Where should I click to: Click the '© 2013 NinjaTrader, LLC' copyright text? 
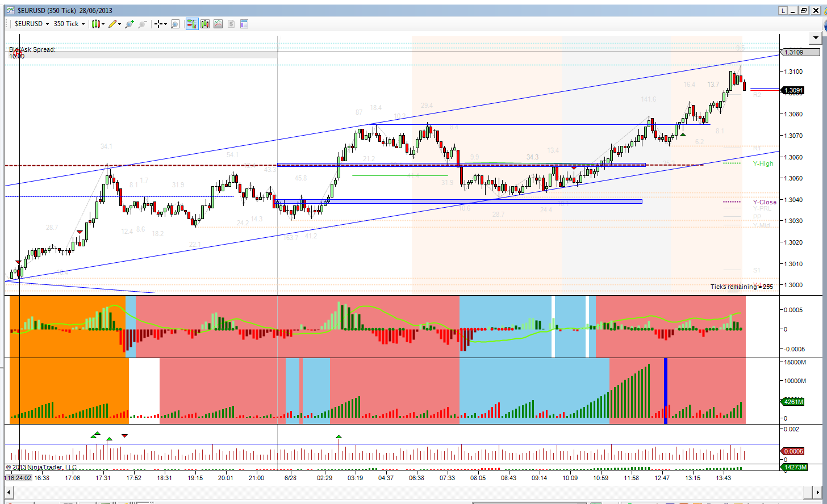[41, 468]
